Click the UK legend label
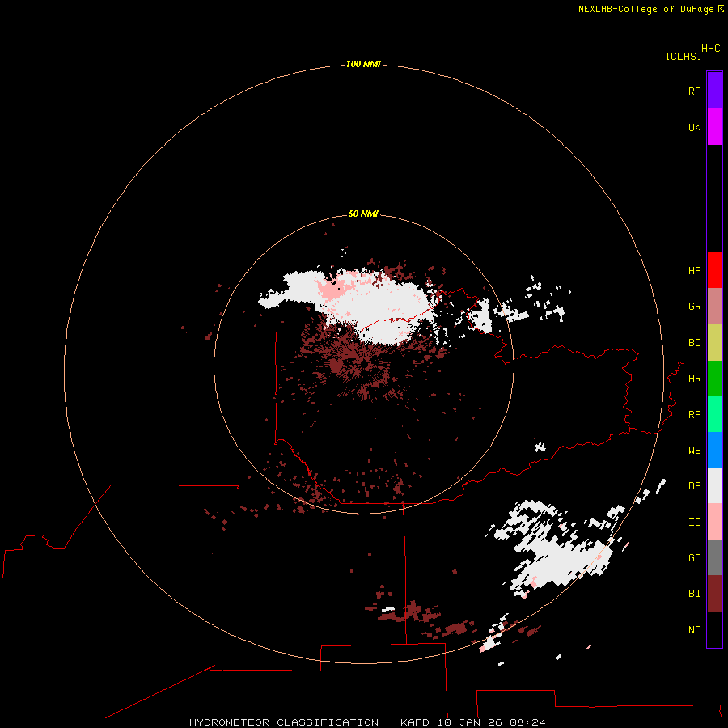This screenshot has width=728, height=728. click(695, 127)
